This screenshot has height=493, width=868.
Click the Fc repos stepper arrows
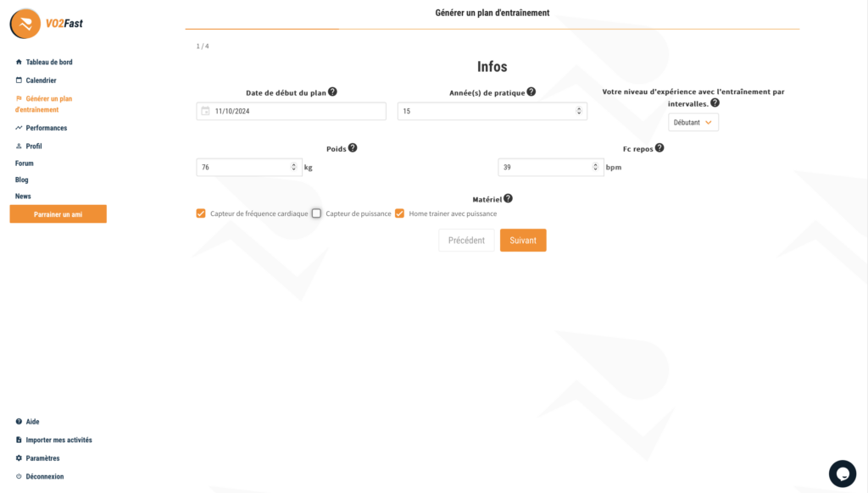point(596,168)
